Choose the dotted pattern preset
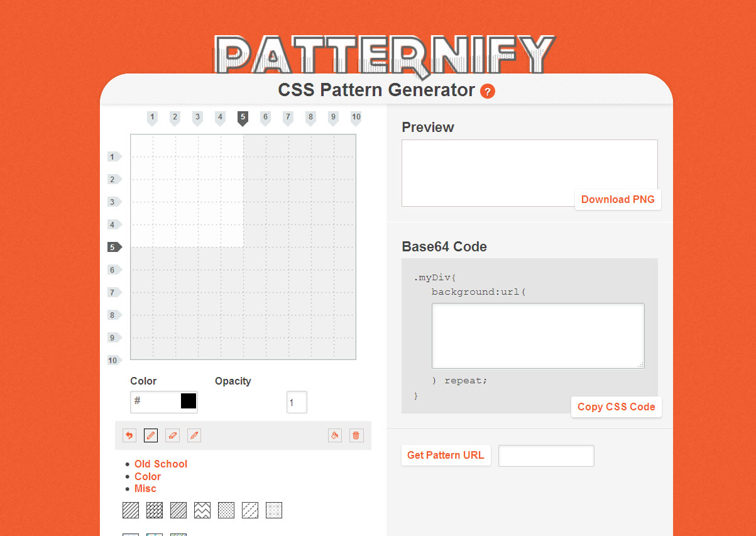 (226, 510)
